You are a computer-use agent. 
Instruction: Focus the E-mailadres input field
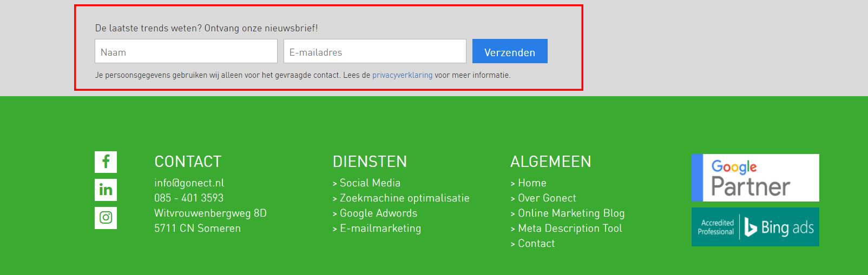coord(375,51)
